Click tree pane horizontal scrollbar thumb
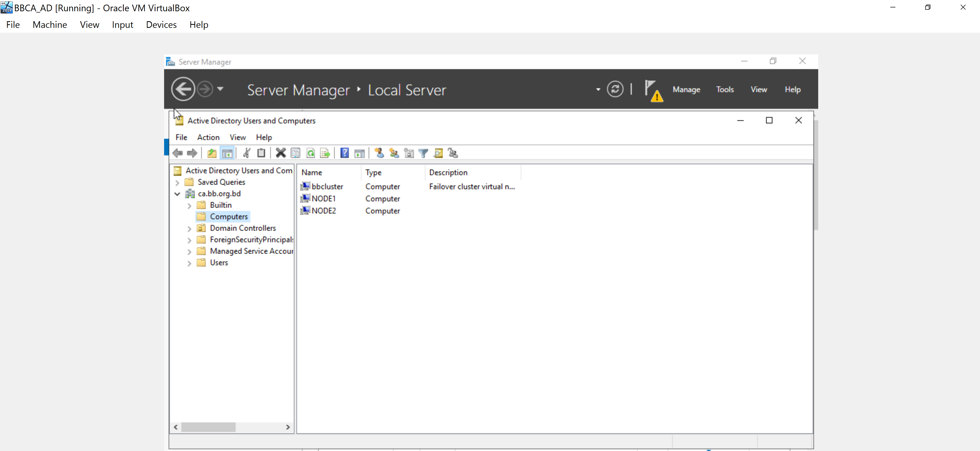The width and height of the screenshot is (980, 451). [x=208, y=427]
